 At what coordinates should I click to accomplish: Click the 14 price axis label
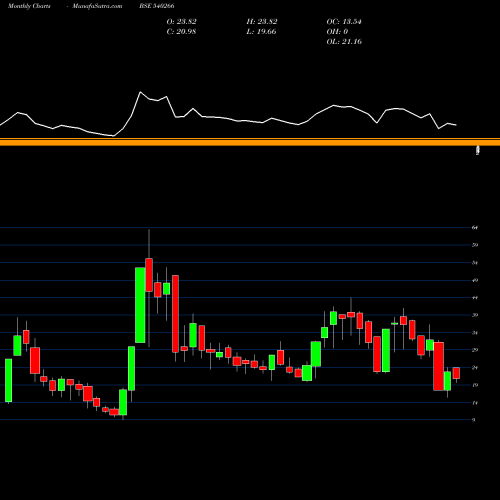475,403
